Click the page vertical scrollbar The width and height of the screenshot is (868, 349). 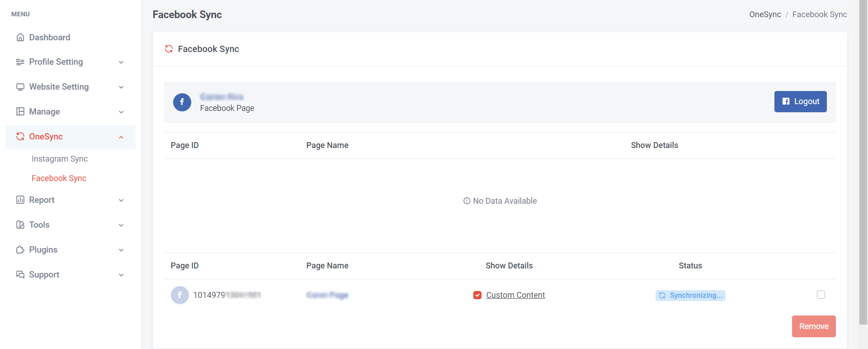(863, 162)
